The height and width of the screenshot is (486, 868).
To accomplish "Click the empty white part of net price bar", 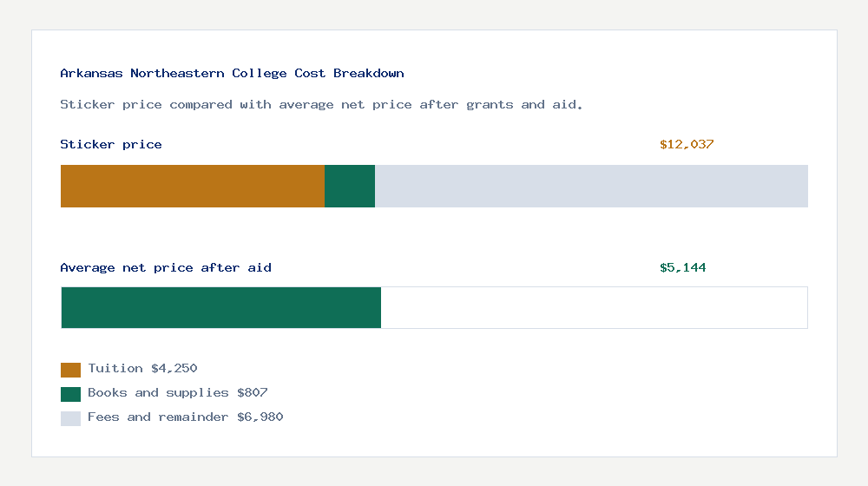I will click(594, 307).
